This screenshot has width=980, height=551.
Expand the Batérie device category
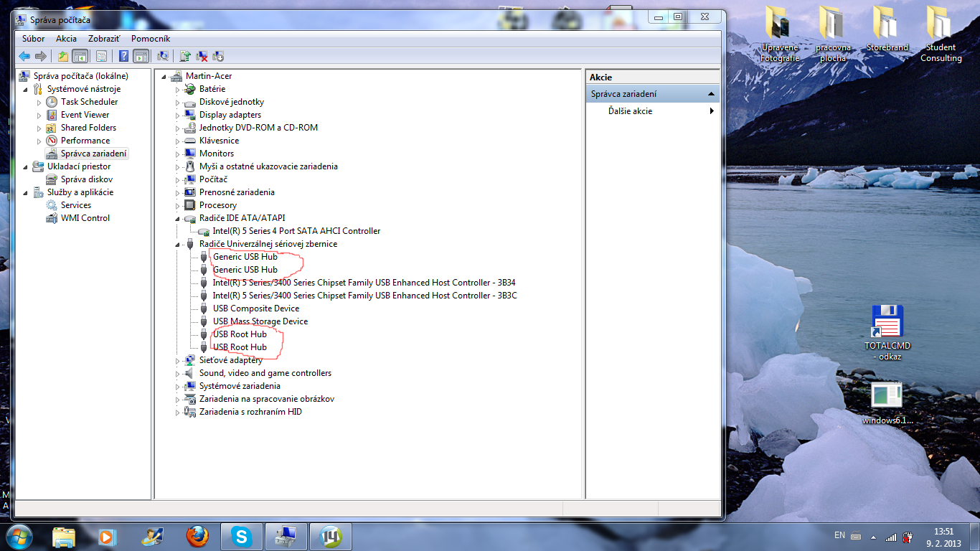tap(178, 89)
